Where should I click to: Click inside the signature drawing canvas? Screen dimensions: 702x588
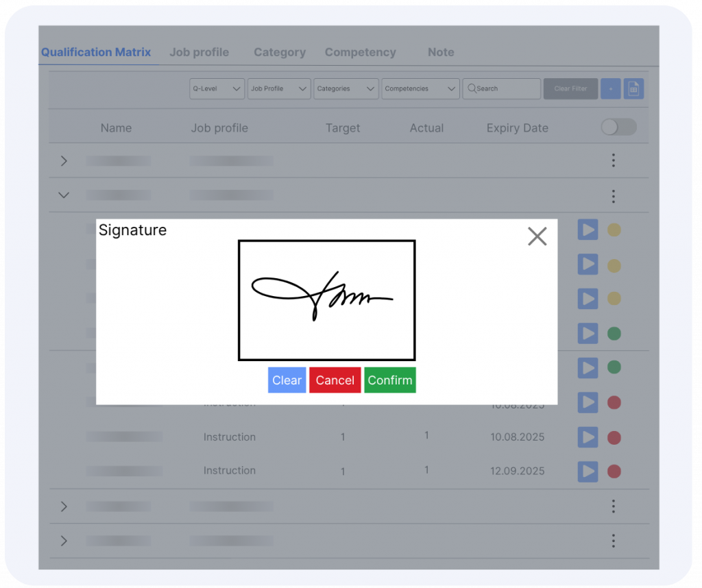(x=326, y=300)
